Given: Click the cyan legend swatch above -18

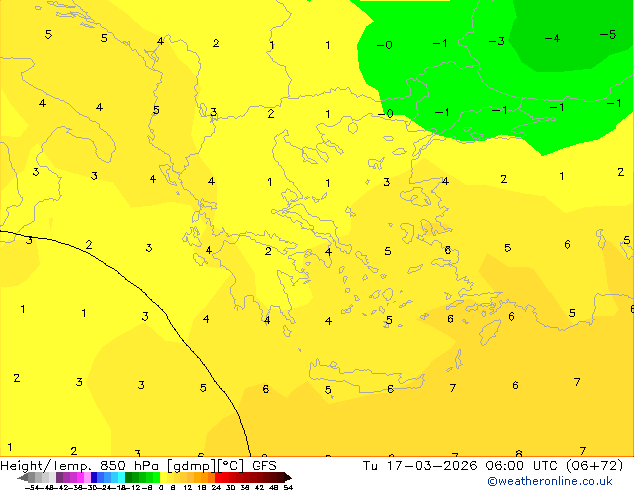Looking at the screenshot, I should (121, 477).
